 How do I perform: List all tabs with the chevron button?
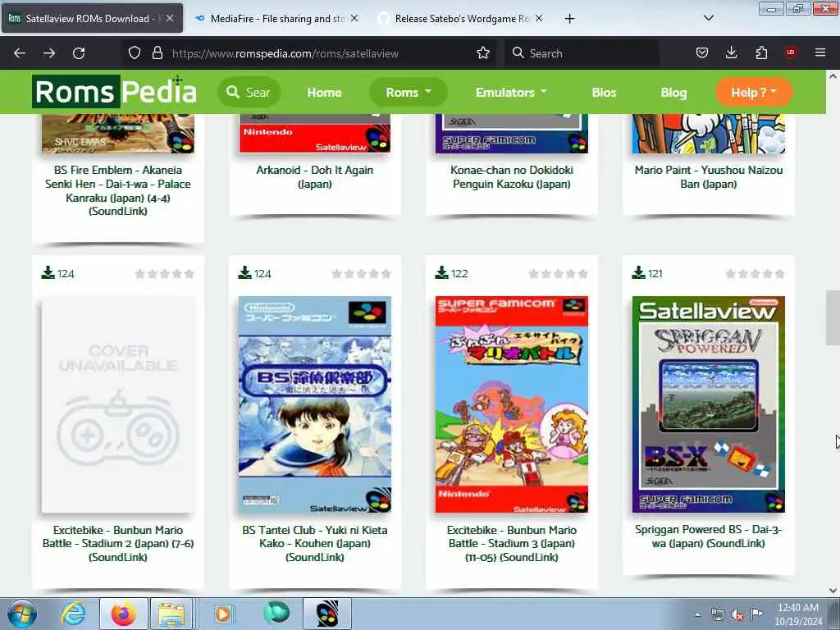tap(708, 18)
